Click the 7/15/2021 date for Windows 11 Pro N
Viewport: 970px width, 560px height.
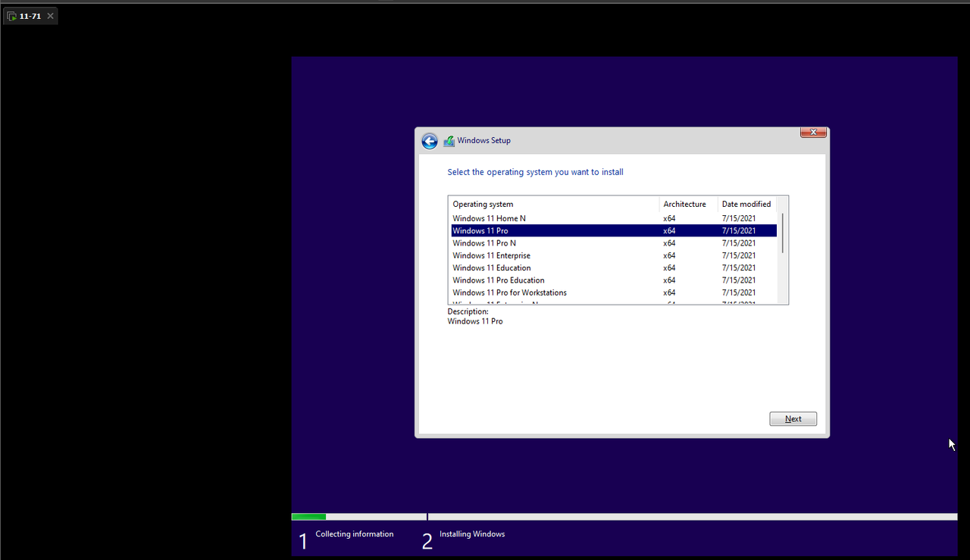click(x=739, y=243)
